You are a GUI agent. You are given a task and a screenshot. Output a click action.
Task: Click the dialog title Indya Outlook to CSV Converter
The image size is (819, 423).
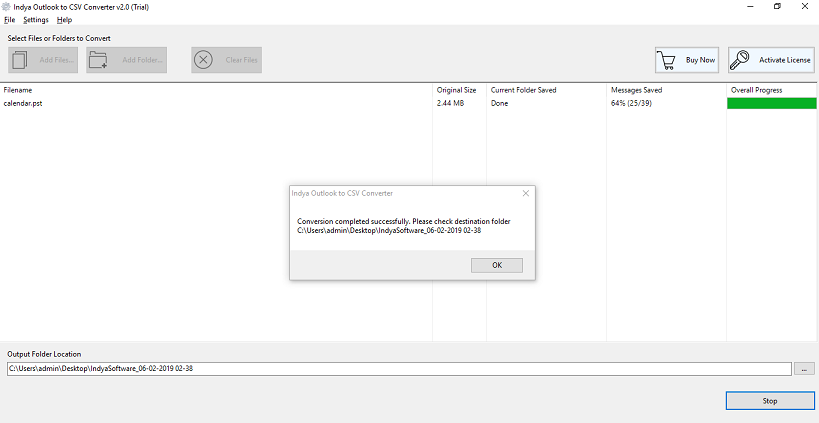point(342,193)
